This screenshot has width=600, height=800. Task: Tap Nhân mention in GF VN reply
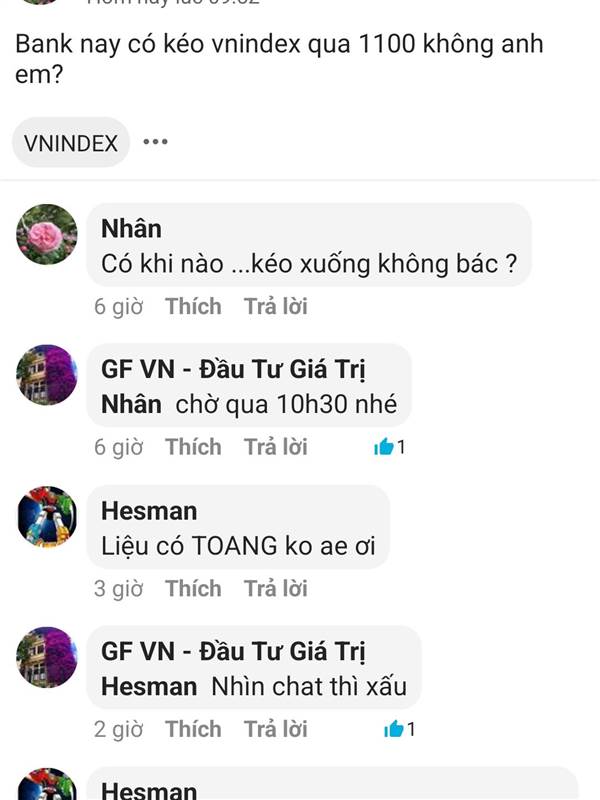pyautogui.click(x=131, y=404)
